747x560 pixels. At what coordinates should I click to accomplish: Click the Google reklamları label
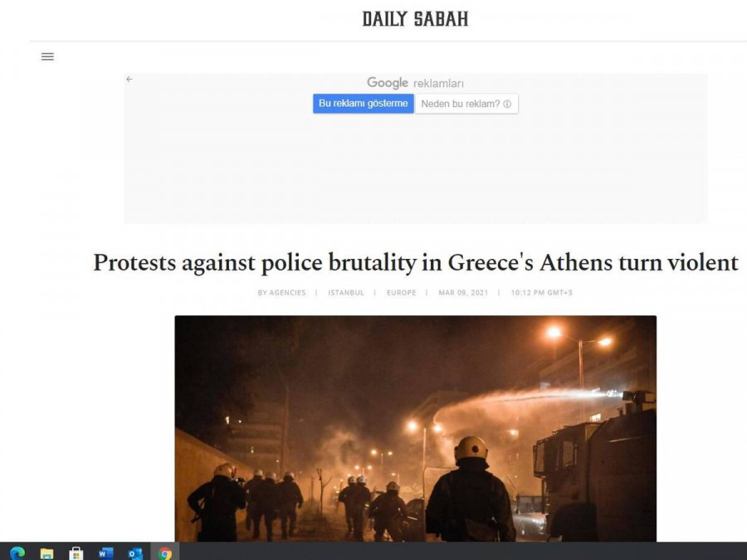pyautogui.click(x=416, y=83)
